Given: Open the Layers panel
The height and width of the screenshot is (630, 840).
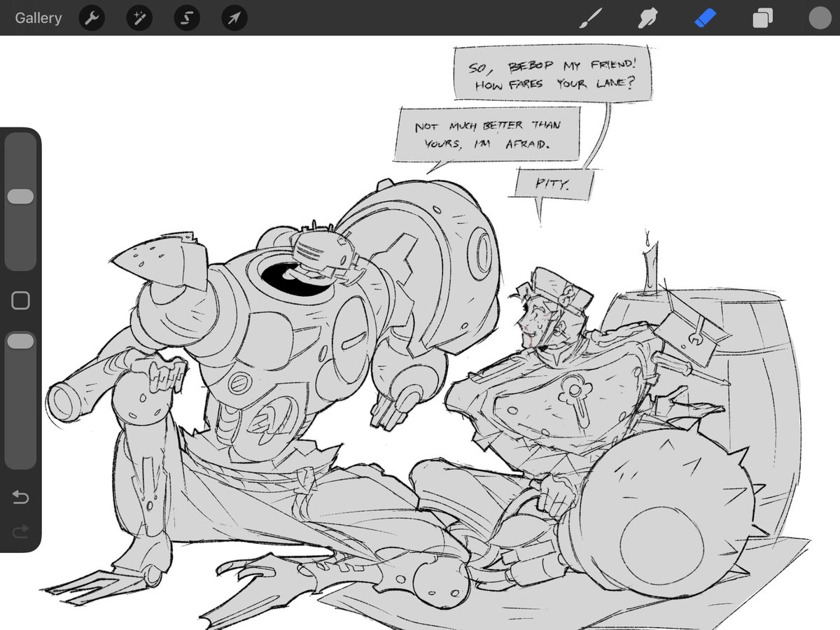Looking at the screenshot, I should pos(762,18).
